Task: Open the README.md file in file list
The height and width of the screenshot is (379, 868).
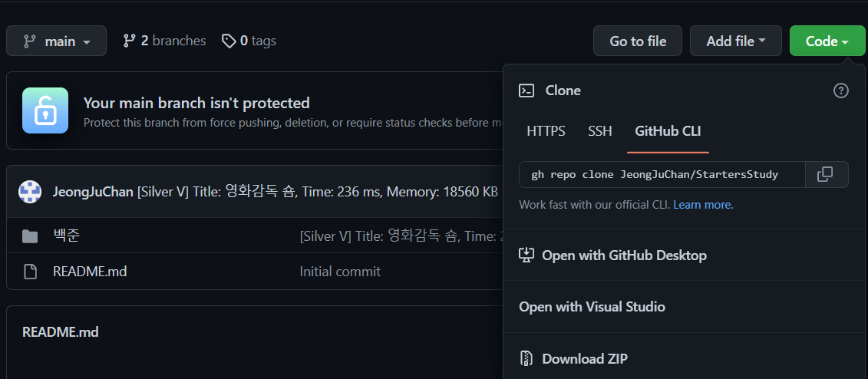Action: [90, 272]
